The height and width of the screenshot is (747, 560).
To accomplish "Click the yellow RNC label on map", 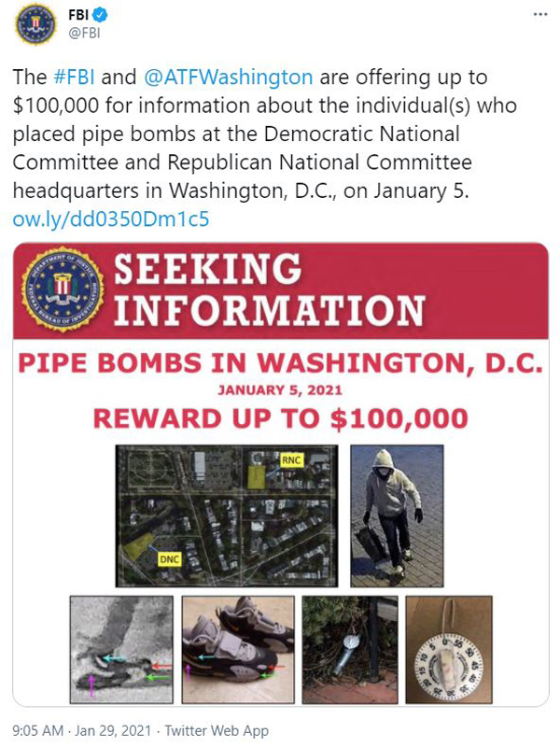I will pos(291,460).
